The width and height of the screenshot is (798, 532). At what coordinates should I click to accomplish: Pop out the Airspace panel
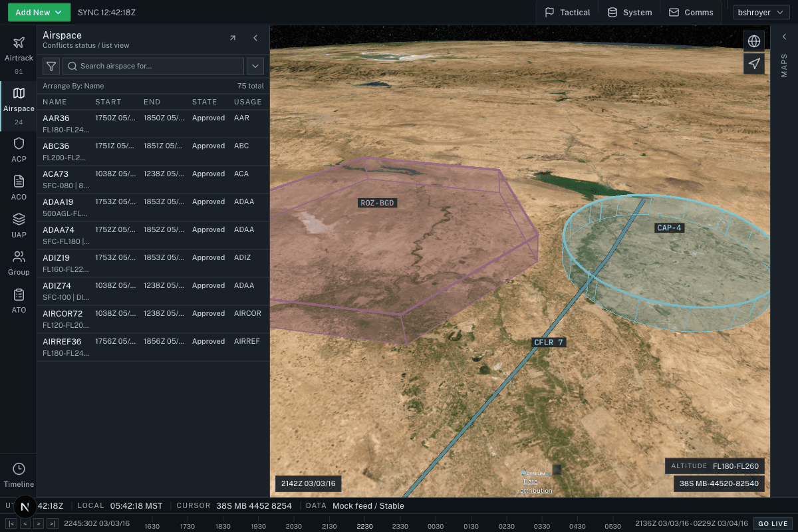233,39
